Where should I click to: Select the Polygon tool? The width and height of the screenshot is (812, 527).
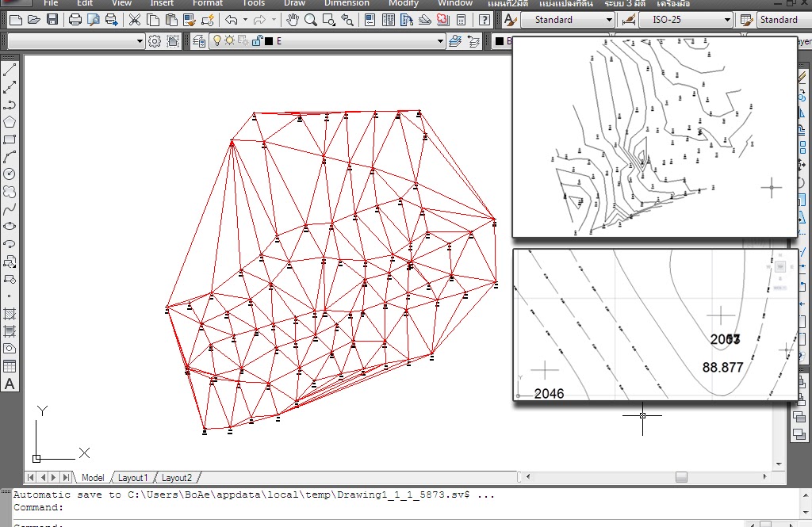tap(10, 122)
